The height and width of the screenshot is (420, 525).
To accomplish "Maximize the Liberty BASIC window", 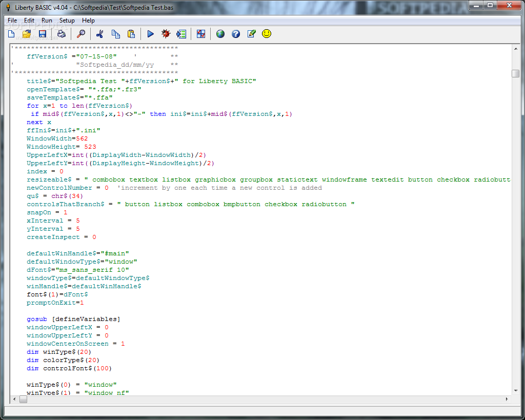I will click(490, 5).
